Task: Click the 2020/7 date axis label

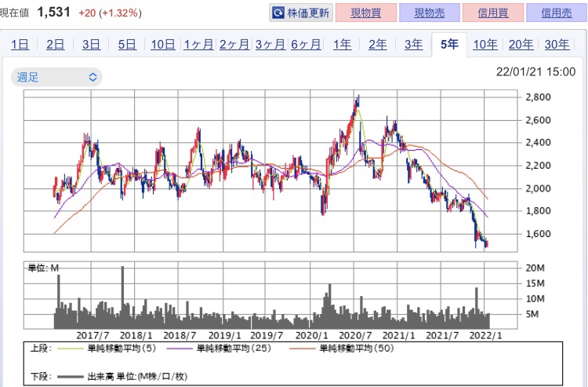Action: point(355,335)
